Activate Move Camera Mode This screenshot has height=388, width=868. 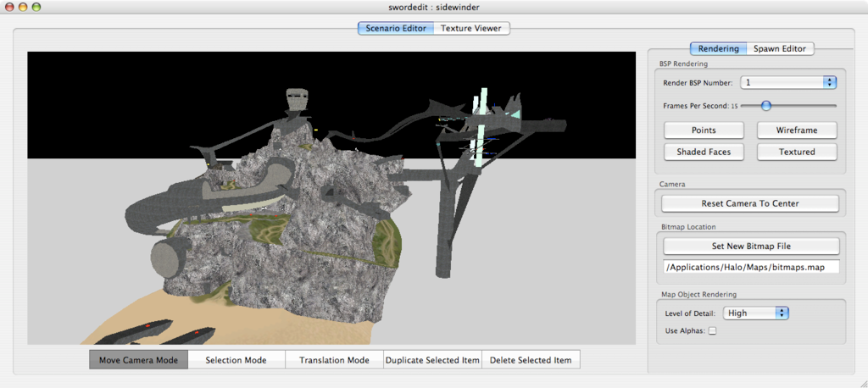coord(138,360)
